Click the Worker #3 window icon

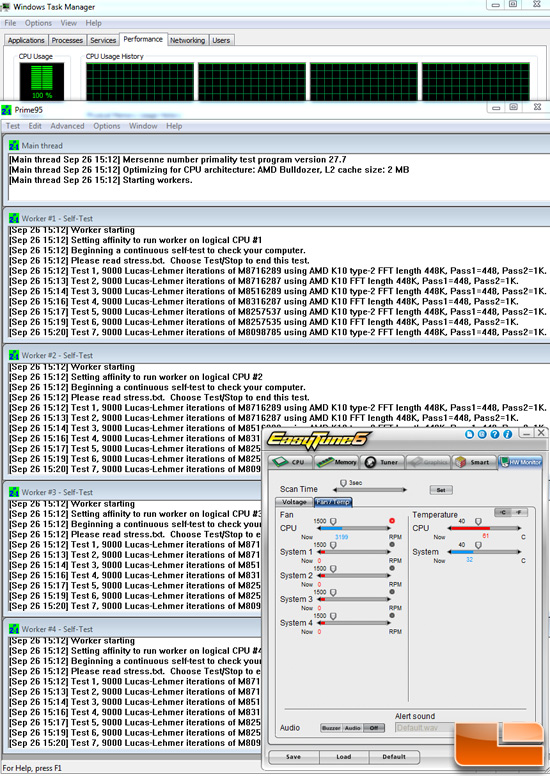tap(14, 492)
